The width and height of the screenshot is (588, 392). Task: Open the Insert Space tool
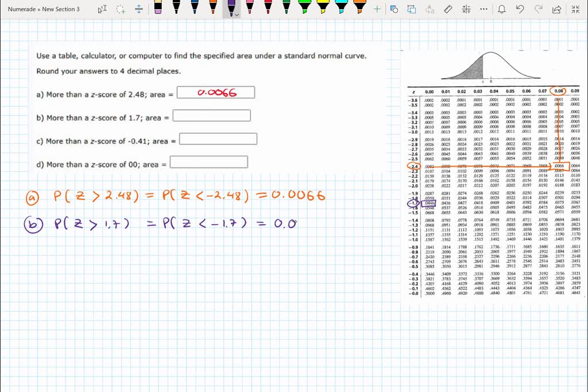click(x=139, y=9)
